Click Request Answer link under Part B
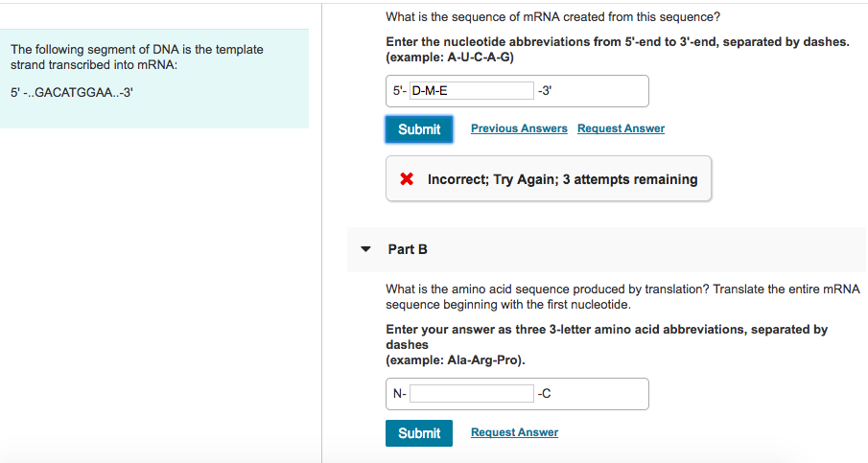868x463 pixels. click(x=514, y=432)
